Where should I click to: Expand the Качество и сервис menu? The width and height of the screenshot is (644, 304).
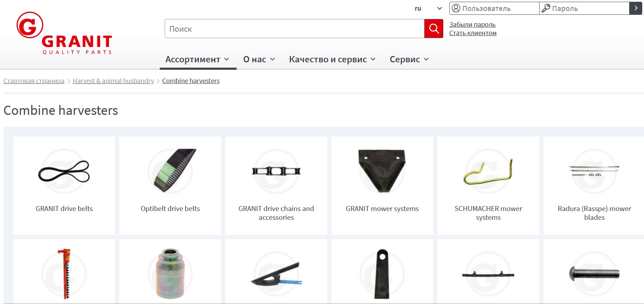[x=332, y=59]
